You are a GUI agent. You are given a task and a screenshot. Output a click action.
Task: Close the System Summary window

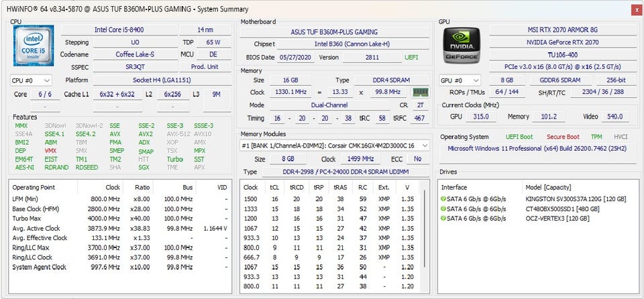pos(635,9)
